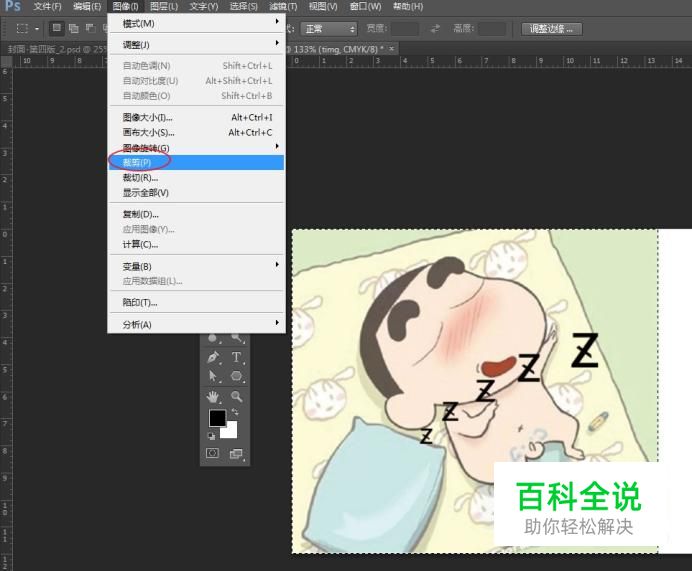Choose Add to Selection mode icon
This screenshot has height=571, width=692.
pyautogui.click(x=74, y=28)
